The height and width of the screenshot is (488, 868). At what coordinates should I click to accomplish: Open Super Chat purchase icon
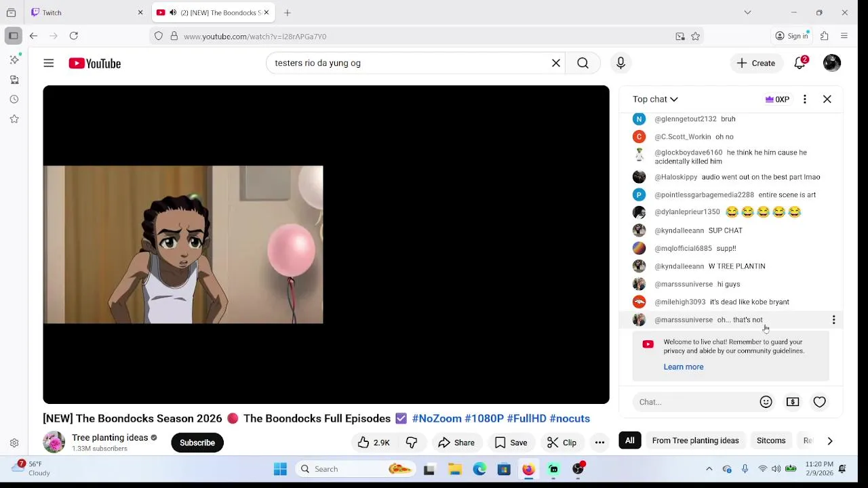[793, 402]
